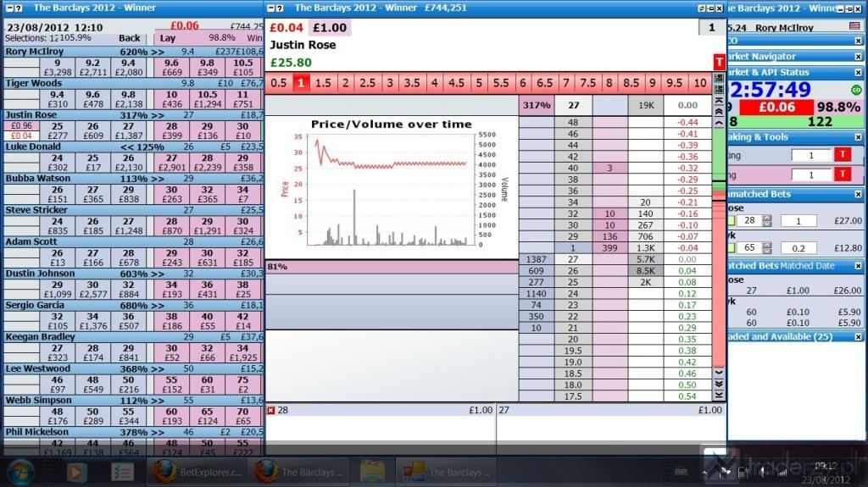Collapse the Matched Bets panel
Screen dimensions: 868x487
pyautogui.click(x=859, y=266)
